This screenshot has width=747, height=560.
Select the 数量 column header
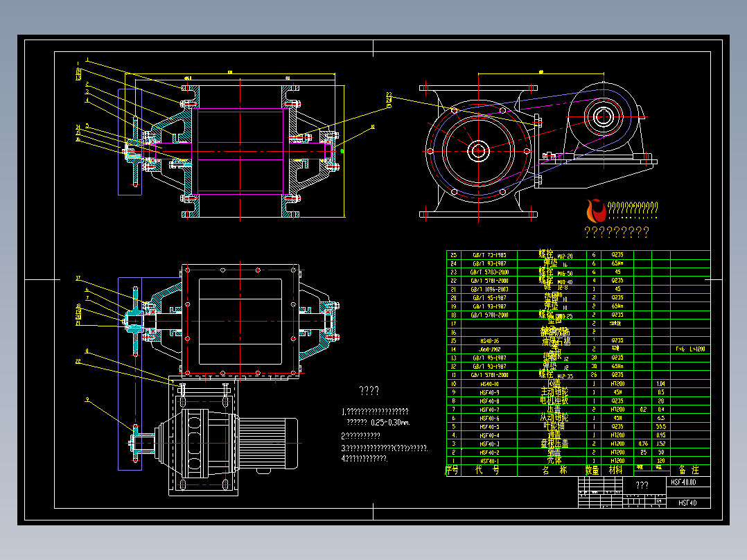[x=592, y=470]
